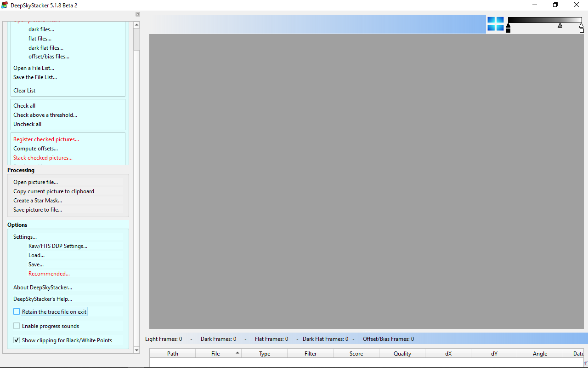Image resolution: width=588 pixels, height=368 pixels.
Task: Sort by the dX column header
Action: tap(448, 353)
